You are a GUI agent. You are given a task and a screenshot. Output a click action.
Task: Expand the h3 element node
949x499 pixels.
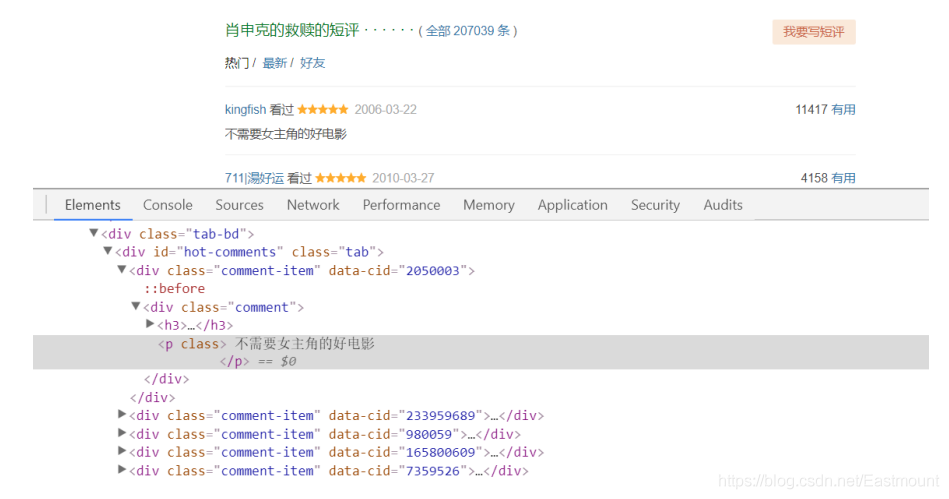pos(150,325)
